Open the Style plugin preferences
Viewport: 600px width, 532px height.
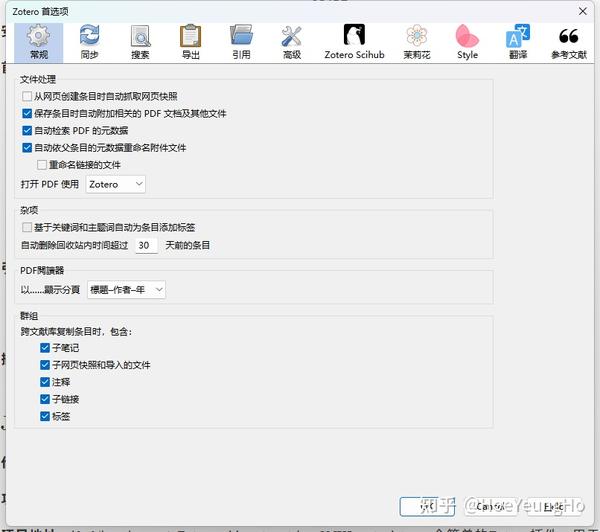(x=467, y=42)
